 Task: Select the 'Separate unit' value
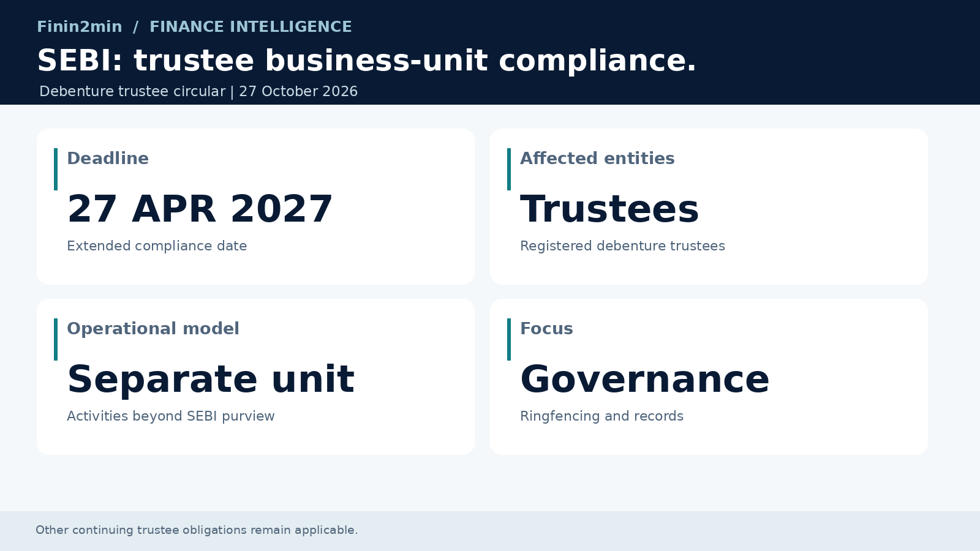(x=211, y=380)
